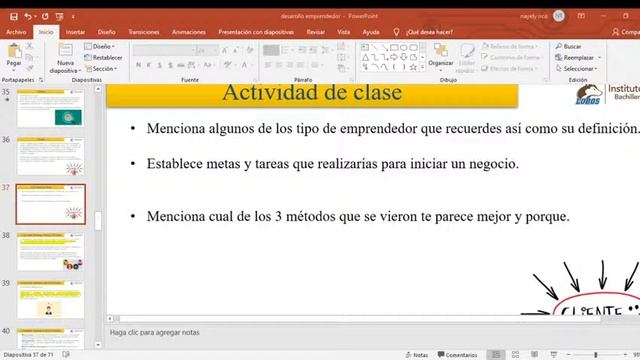Switch to the Insertar tab
The width and height of the screenshot is (640, 360).
coord(76,32)
